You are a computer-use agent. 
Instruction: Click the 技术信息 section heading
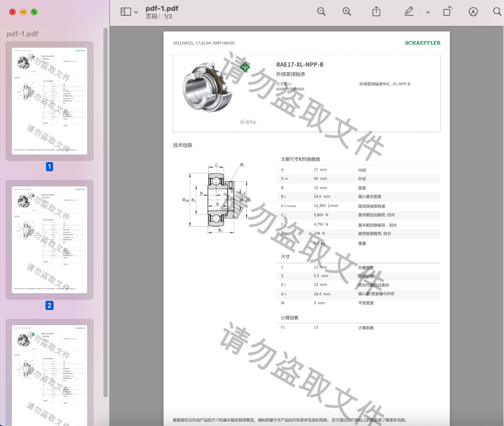[x=182, y=145]
